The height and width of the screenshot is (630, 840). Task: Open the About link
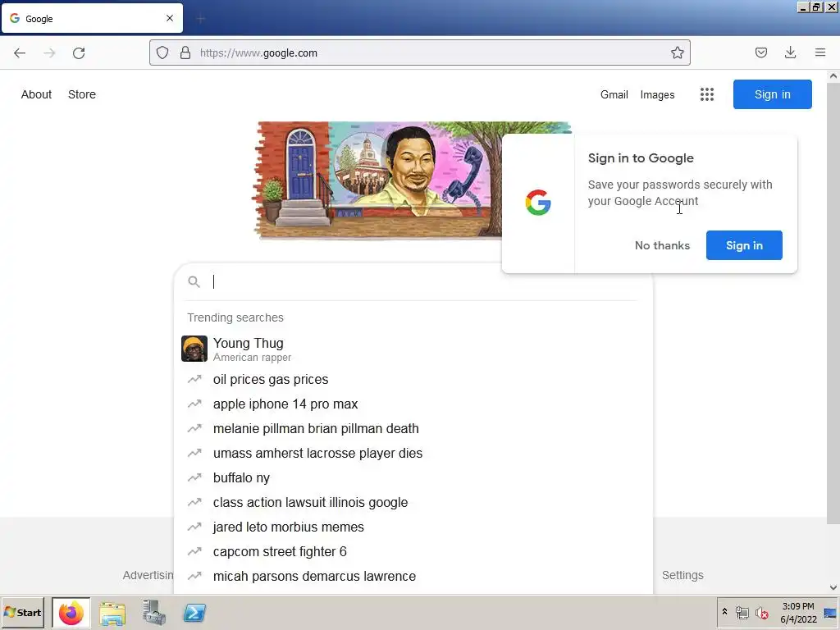[x=36, y=95]
